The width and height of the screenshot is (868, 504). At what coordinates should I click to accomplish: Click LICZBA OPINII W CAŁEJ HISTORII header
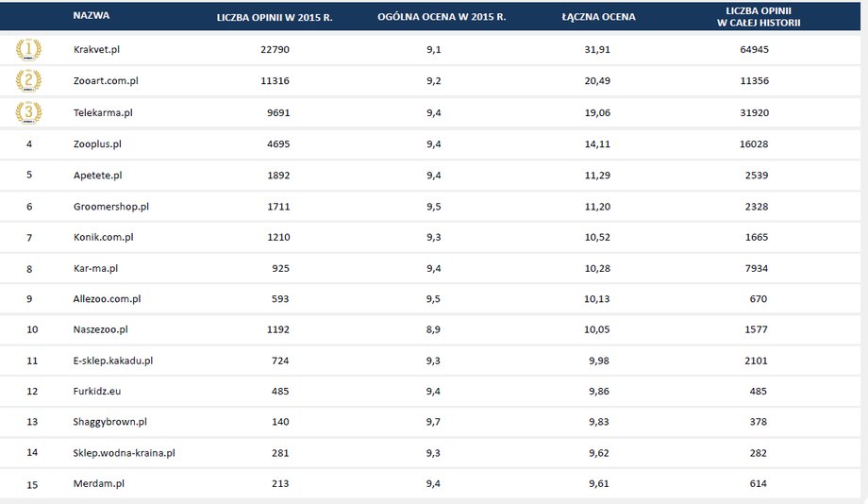point(759,17)
